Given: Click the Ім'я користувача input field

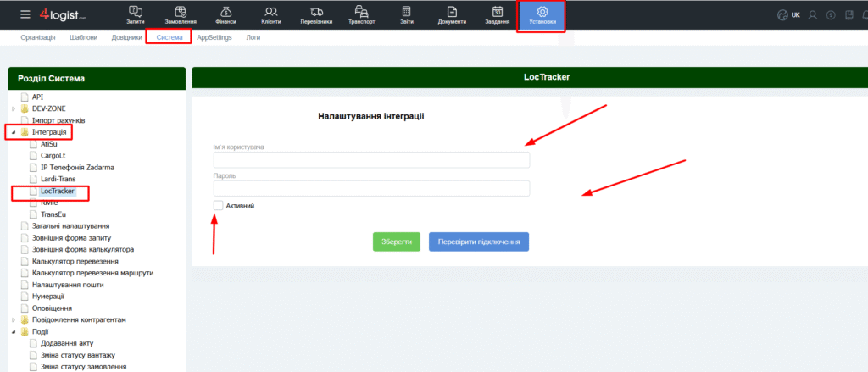Looking at the screenshot, I should point(371,160).
